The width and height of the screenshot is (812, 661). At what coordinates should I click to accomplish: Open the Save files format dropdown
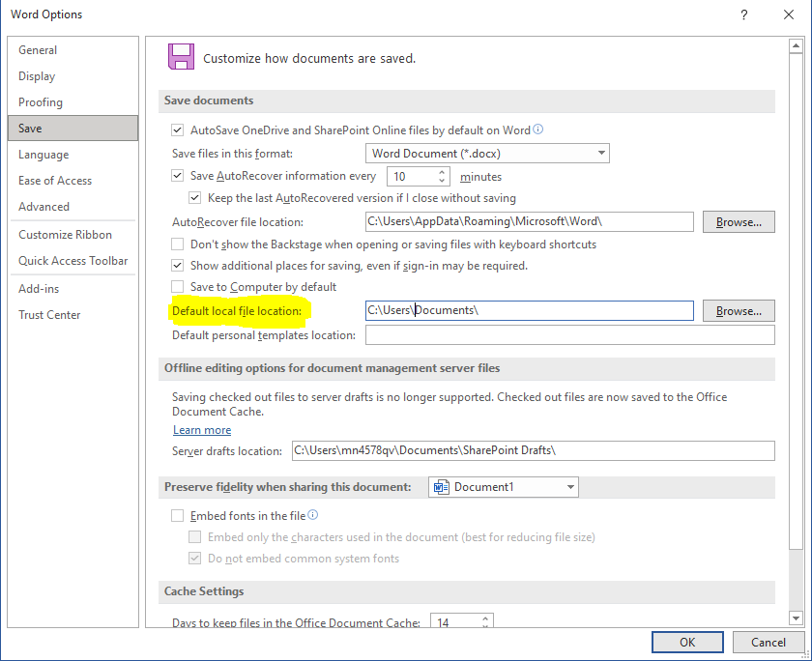click(x=601, y=154)
